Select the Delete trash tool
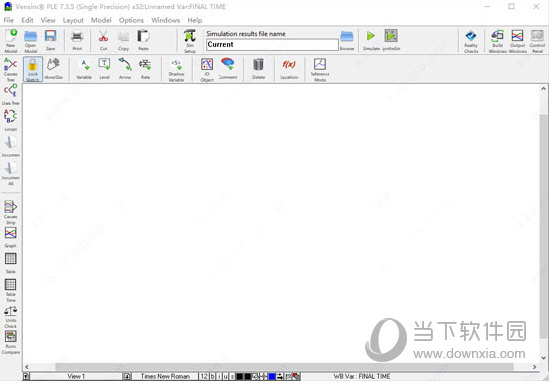 tap(258, 69)
